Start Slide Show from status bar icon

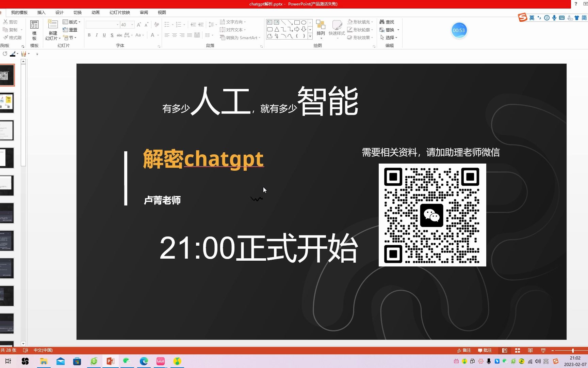coord(543,350)
